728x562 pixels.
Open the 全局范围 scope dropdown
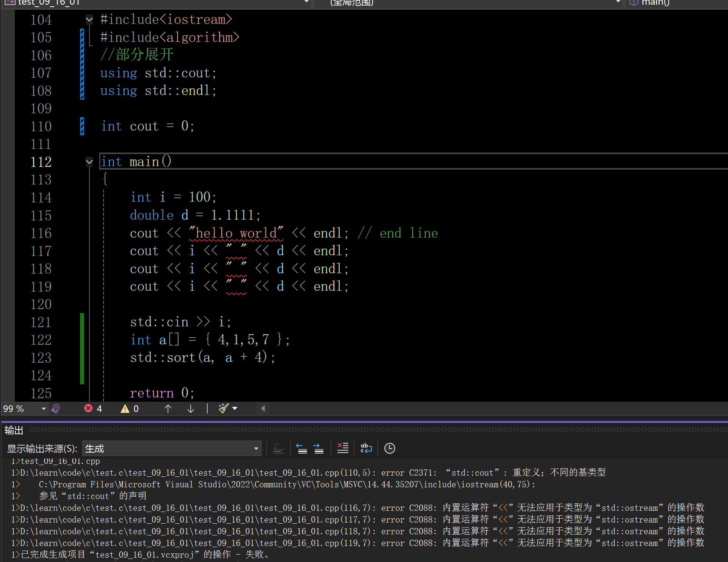[469, 3]
